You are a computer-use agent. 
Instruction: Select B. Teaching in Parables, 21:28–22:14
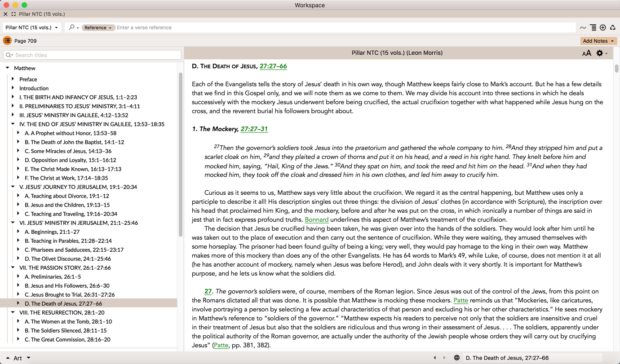[68, 241]
